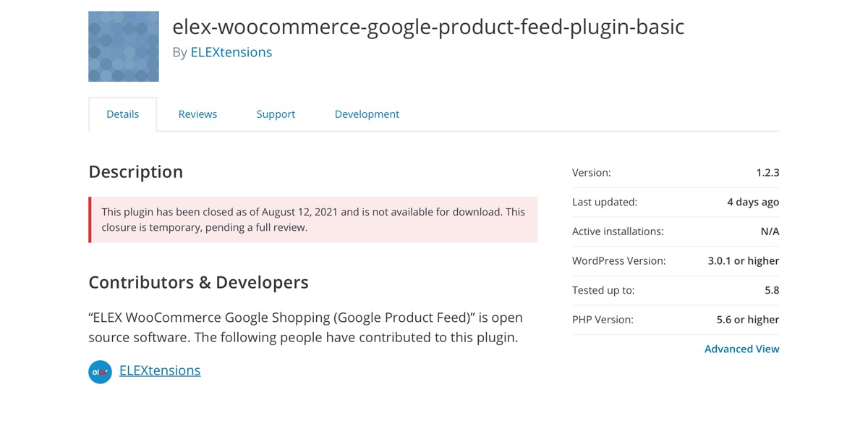Go to the Support tab
The height and width of the screenshot is (434, 868).
(x=276, y=114)
